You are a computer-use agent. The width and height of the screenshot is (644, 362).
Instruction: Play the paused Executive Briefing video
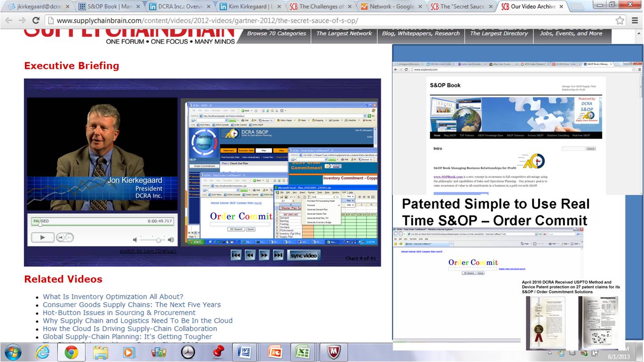(43, 238)
